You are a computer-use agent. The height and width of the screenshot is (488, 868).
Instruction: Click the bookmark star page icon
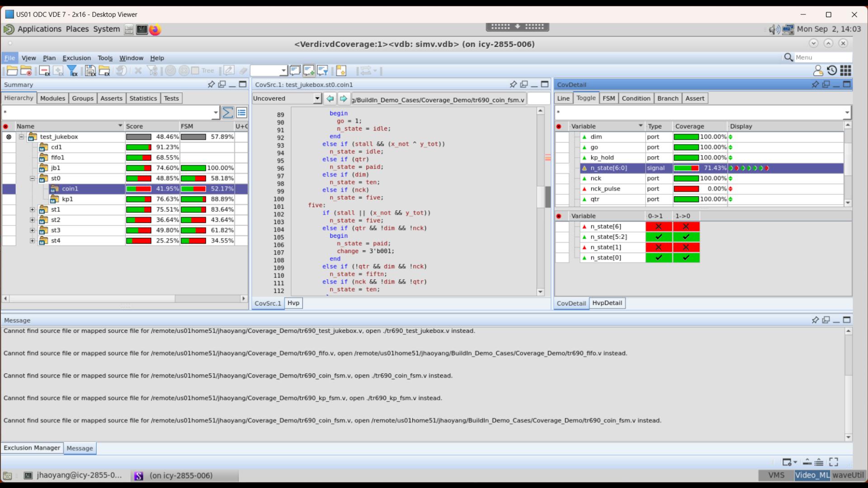(341, 70)
